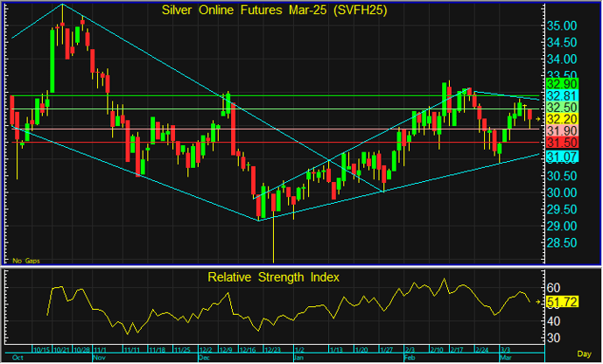603x364 pixels.
Task: Click the No Gaps indicator text
Action: pos(25,260)
